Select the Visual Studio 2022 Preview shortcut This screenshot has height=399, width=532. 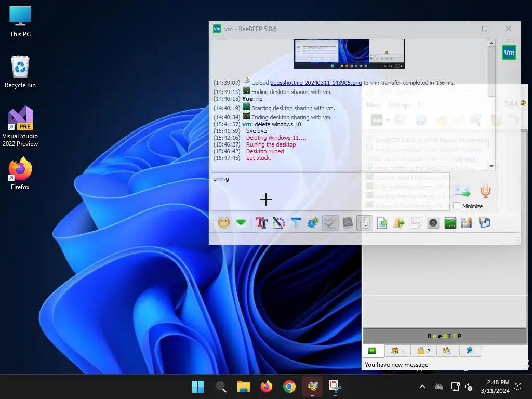tap(20, 127)
